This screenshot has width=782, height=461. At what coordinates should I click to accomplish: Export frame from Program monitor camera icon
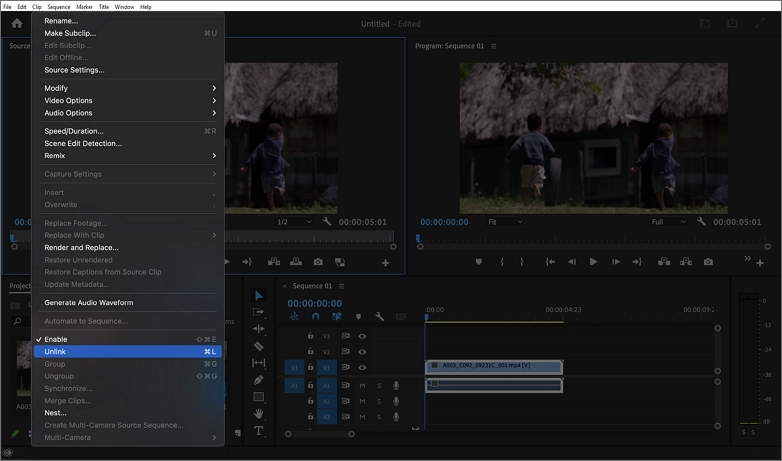708,262
